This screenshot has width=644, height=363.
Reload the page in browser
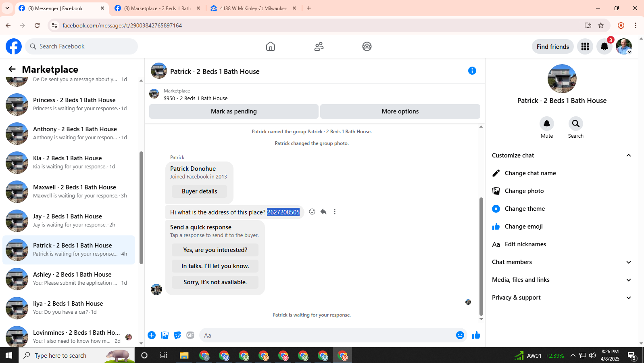click(x=37, y=25)
